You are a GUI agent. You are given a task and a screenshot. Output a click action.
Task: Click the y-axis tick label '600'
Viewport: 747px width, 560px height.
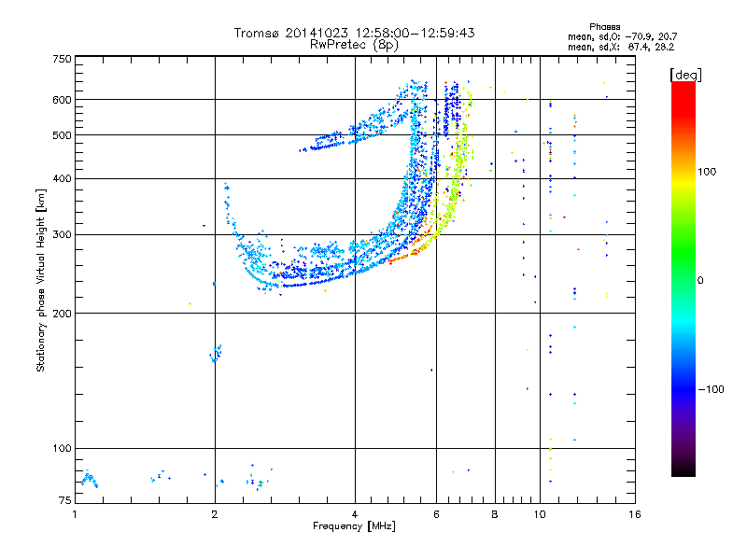(x=62, y=100)
